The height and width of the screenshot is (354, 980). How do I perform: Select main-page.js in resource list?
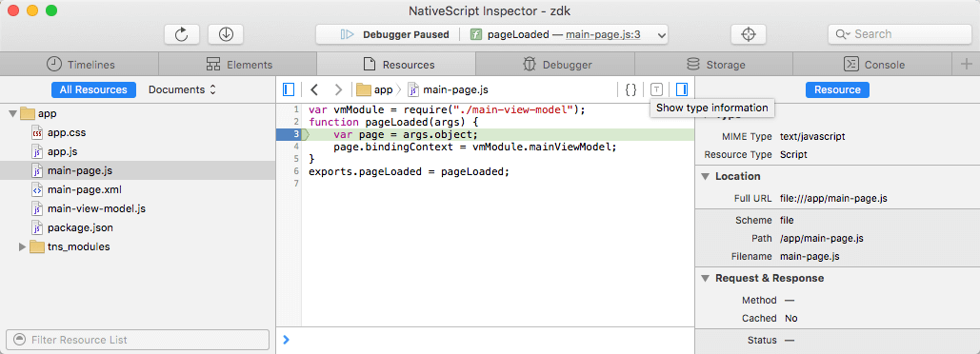[x=137, y=170]
